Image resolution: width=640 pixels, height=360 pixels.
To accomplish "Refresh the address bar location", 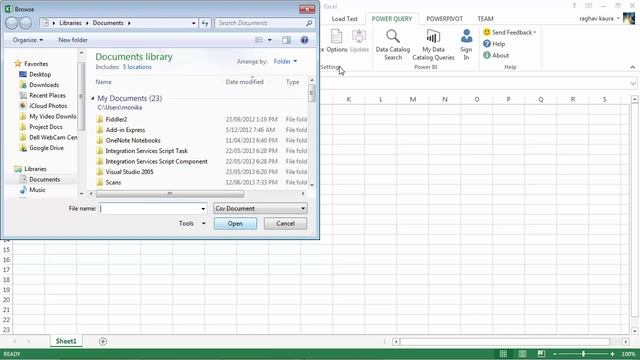I will (205, 23).
